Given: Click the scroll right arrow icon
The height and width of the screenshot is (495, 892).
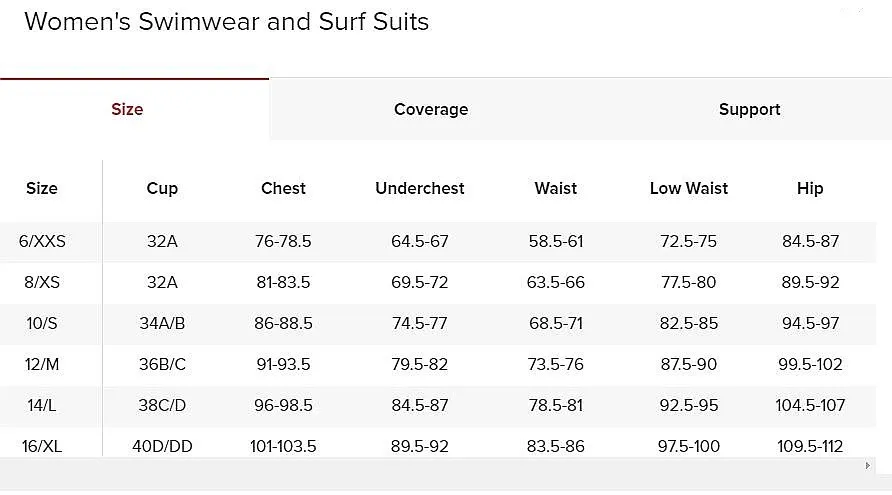Looking at the screenshot, I should pos(867,465).
